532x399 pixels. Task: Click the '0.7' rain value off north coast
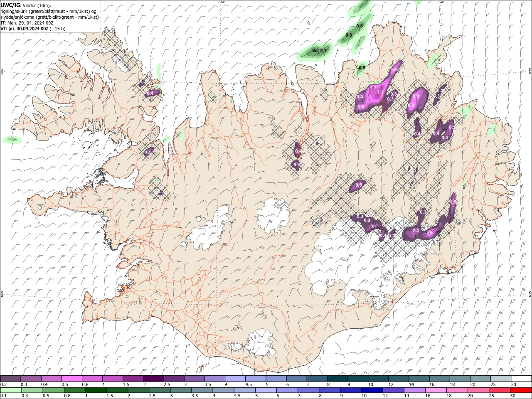click(x=324, y=51)
